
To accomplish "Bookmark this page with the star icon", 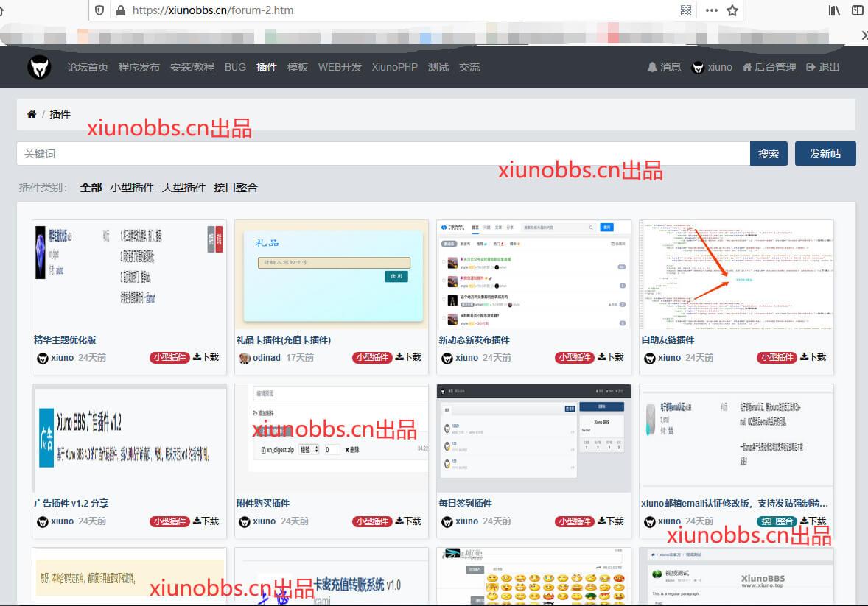I will coord(732,10).
